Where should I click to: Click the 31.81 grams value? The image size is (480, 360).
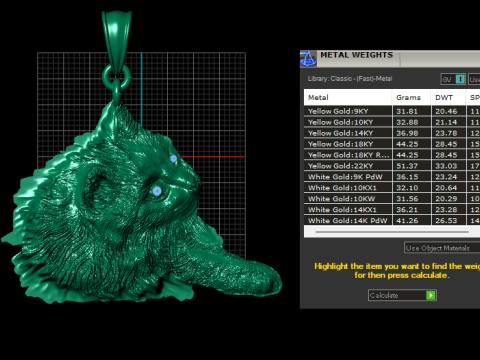coord(407,111)
